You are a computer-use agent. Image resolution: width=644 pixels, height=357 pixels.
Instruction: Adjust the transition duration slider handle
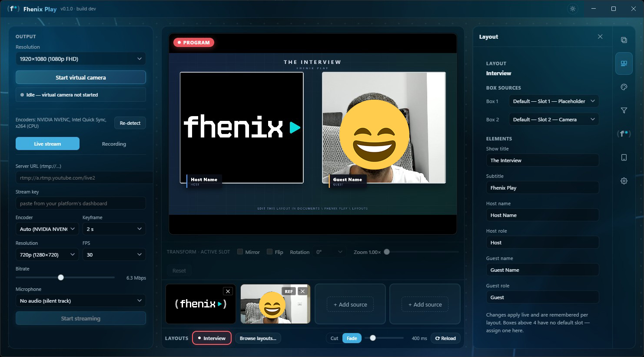pyautogui.click(x=373, y=338)
